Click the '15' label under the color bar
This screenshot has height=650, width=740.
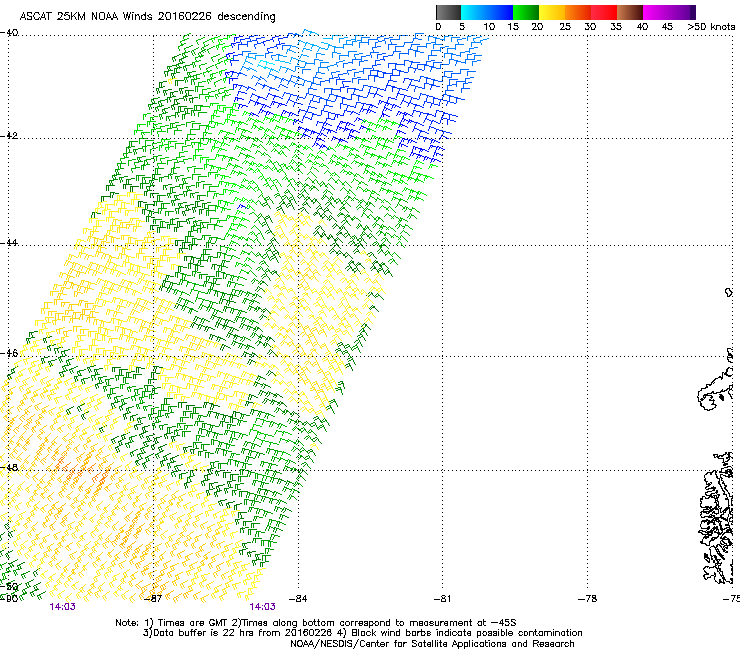(x=513, y=27)
